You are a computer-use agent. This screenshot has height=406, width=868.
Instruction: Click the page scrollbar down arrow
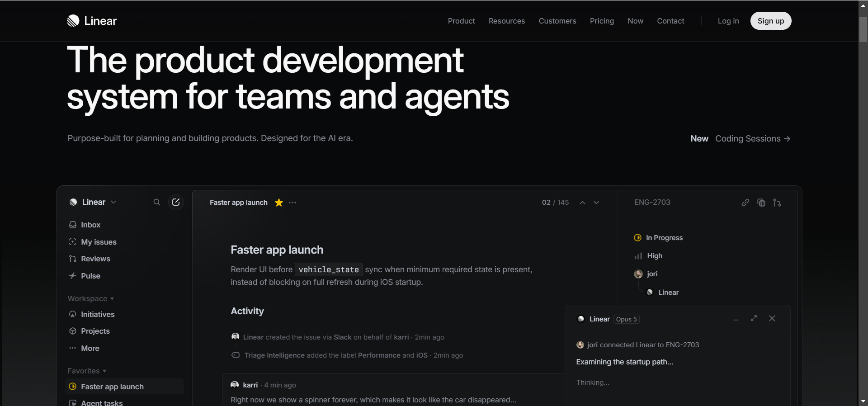[x=863, y=401]
